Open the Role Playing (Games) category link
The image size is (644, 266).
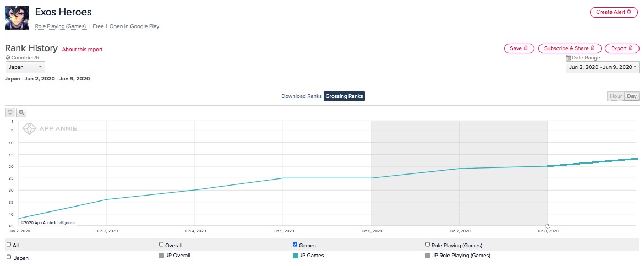tap(61, 26)
